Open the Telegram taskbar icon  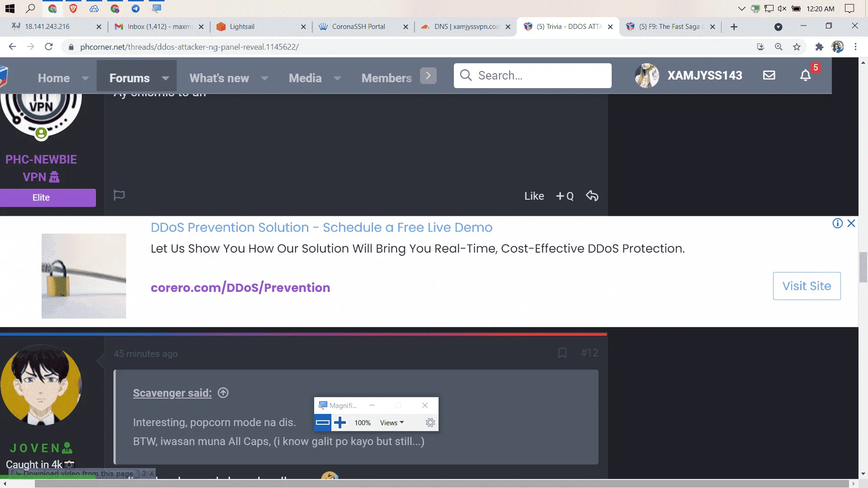point(136,8)
